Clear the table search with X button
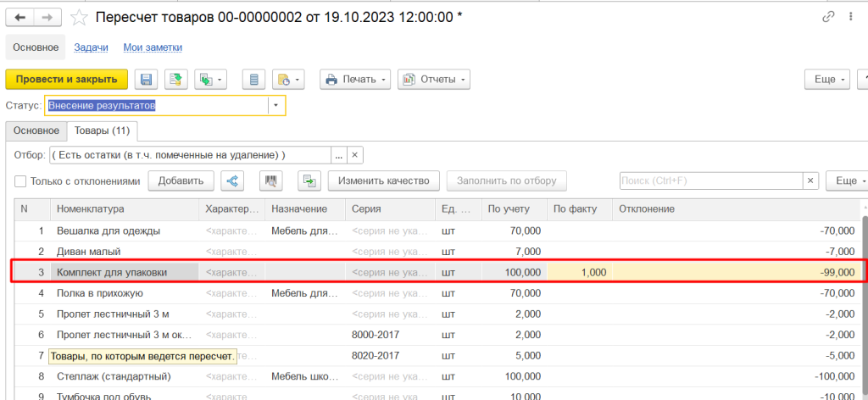This screenshot has height=400, width=868. click(x=810, y=181)
